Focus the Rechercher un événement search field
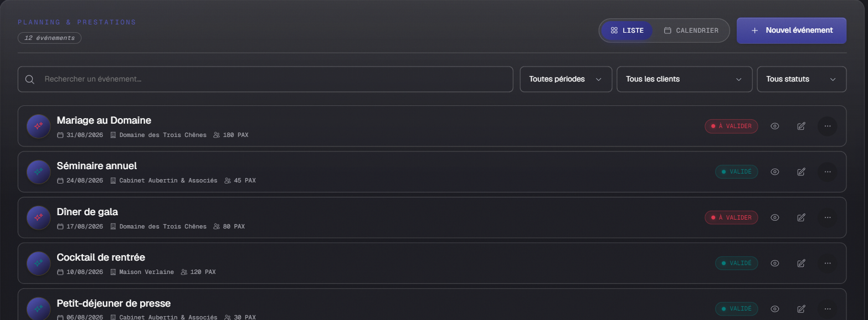 (x=265, y=79)
